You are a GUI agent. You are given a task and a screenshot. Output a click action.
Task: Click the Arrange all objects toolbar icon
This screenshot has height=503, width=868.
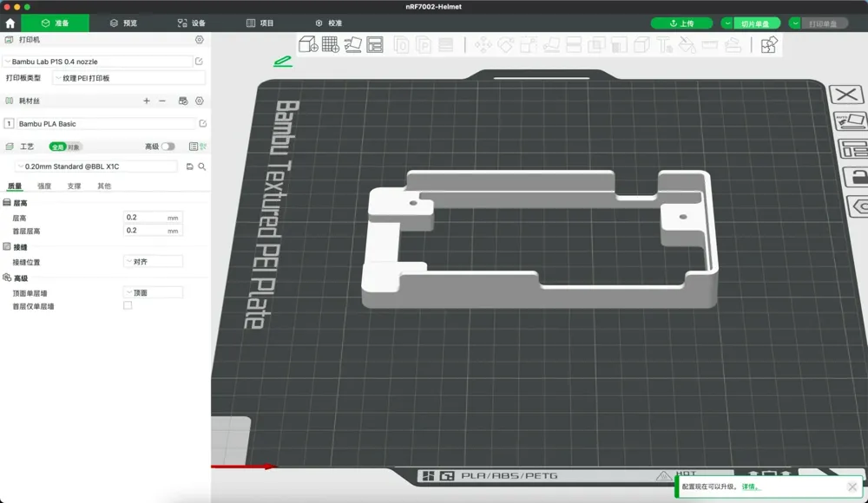click(375, 44)
